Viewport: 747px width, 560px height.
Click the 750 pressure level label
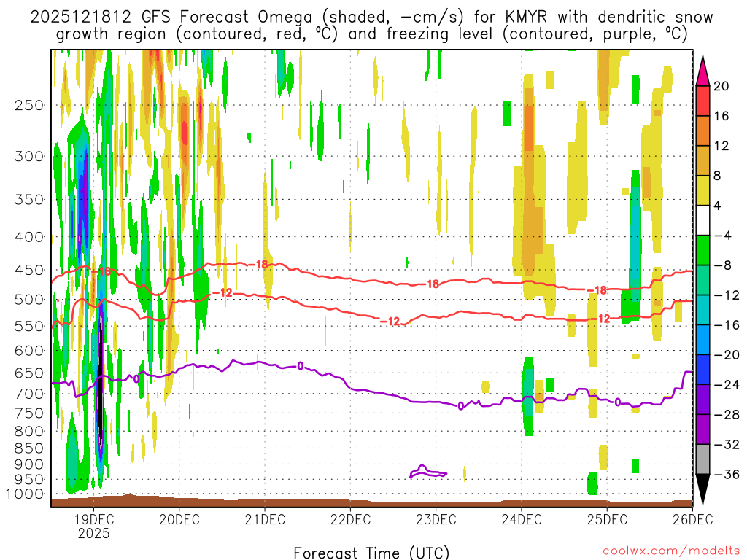tap(29, 413)
